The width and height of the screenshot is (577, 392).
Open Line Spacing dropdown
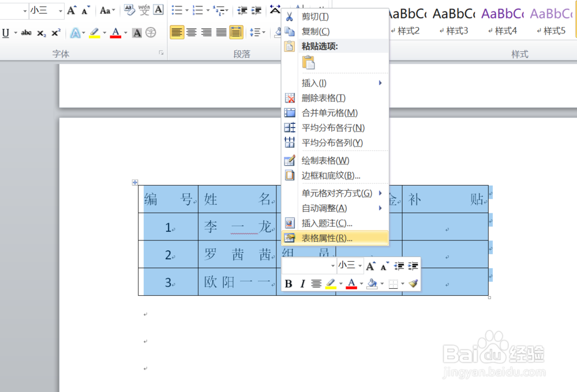pyautogui.click(x=257, y=33)
